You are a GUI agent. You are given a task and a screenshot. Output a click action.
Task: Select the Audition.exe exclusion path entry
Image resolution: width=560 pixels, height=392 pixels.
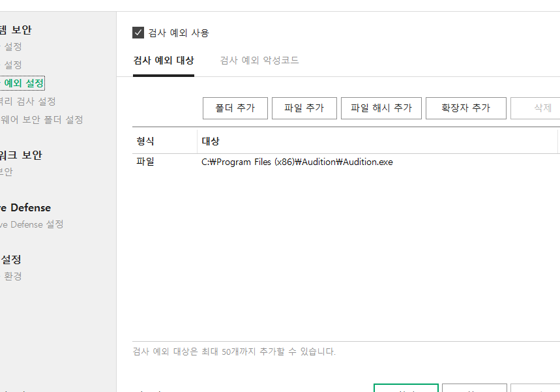(297, 162)
